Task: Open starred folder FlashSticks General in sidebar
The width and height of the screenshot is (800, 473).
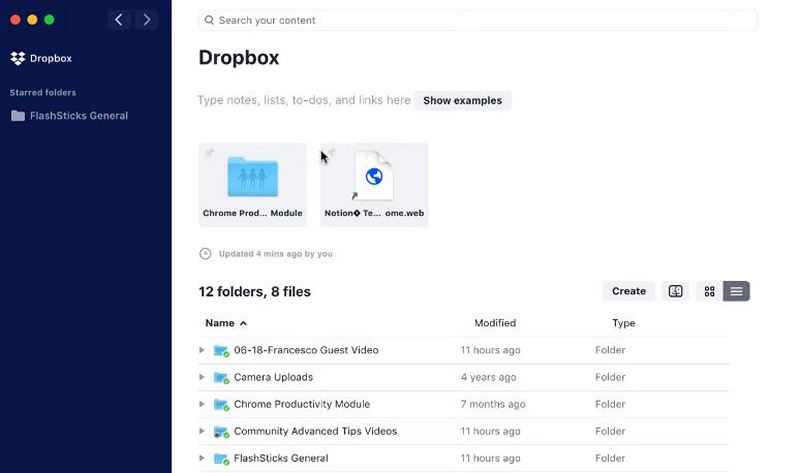Action: (69, 116)
